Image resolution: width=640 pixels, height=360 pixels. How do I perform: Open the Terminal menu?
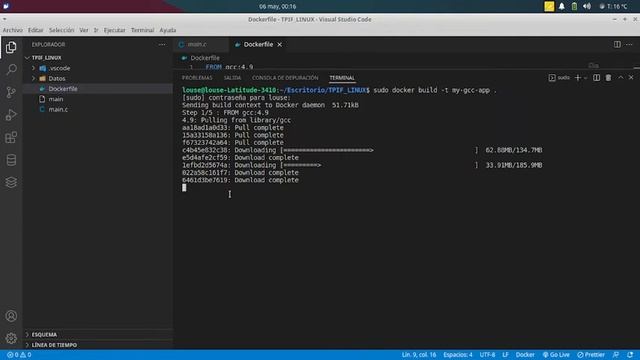coord(142,30)
